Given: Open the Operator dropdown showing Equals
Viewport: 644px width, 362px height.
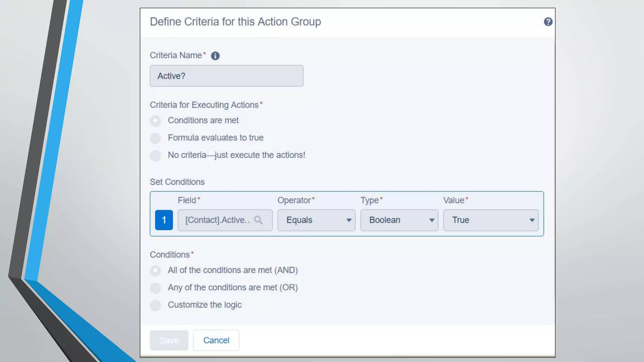Looking at the screenshot, I should (316, 220).
